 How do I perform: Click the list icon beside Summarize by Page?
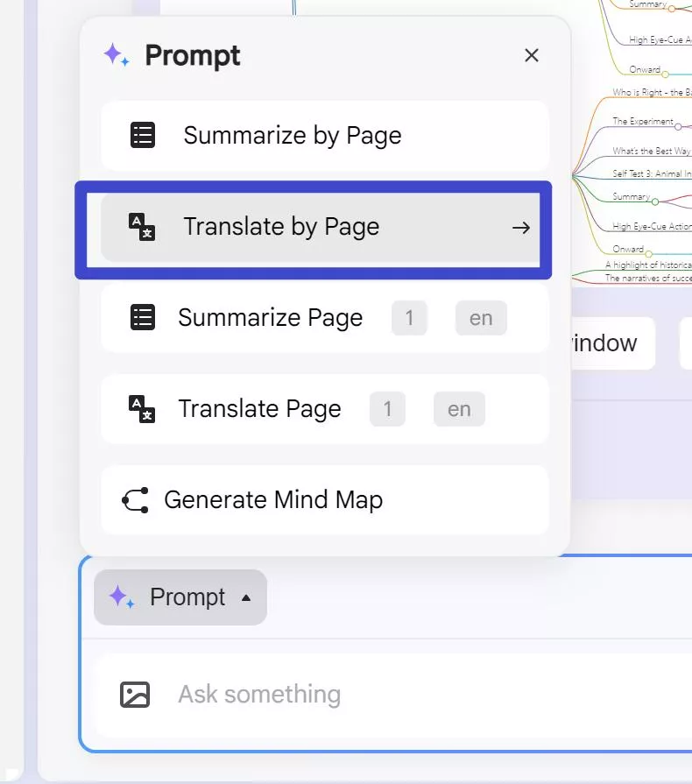(x=143, y=136)
